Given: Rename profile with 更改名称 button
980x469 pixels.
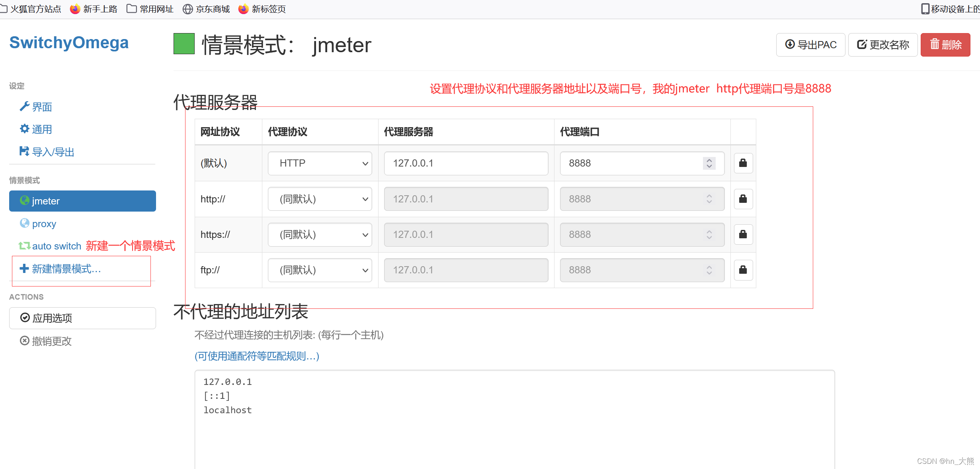Looking at the screenshot, I should tap(882, 45).
